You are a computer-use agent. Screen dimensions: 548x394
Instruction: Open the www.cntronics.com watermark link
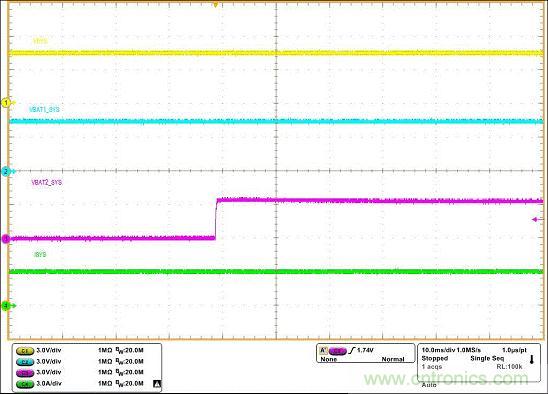[446, 379]
